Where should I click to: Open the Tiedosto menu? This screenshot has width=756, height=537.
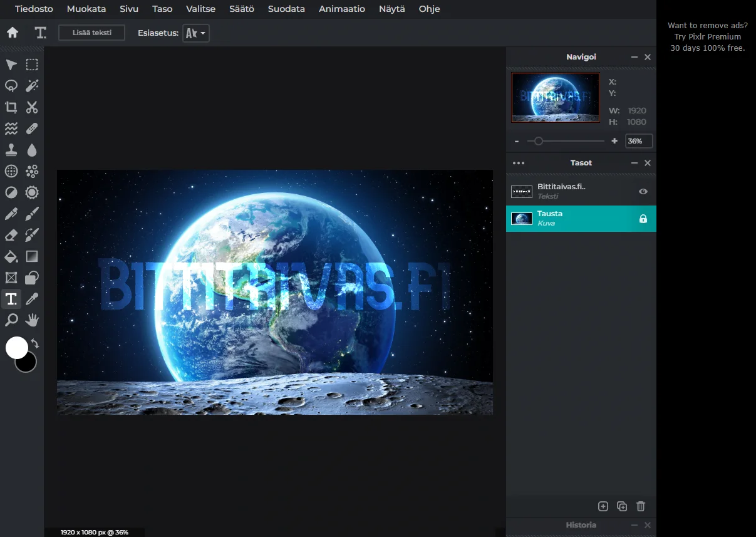coord(34,9)
